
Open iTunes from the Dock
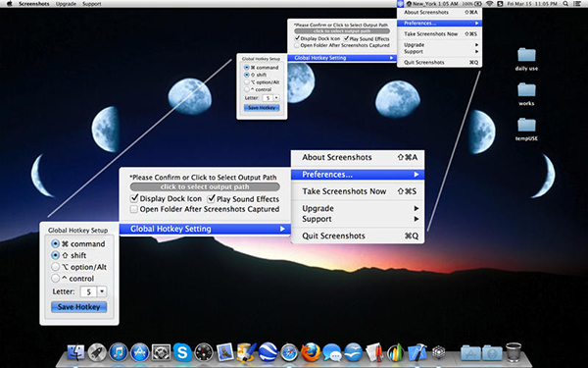click(119, 352)
